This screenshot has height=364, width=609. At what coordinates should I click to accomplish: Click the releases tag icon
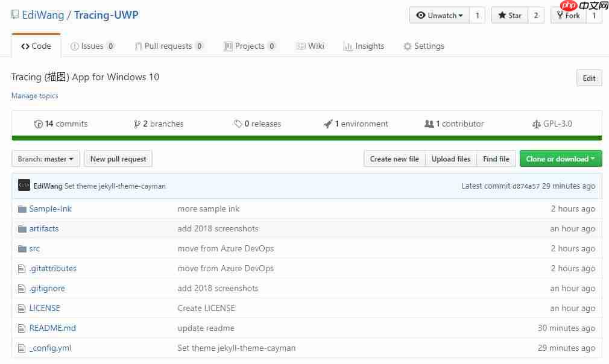(238, 124)
